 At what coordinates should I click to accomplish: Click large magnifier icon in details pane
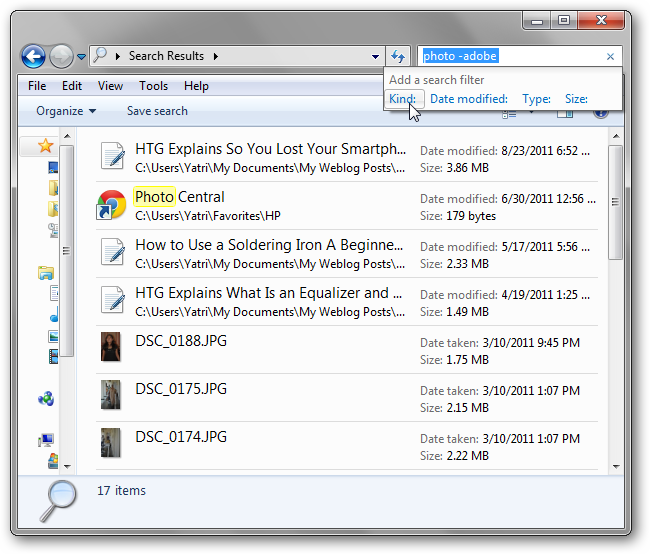[58, 501]
